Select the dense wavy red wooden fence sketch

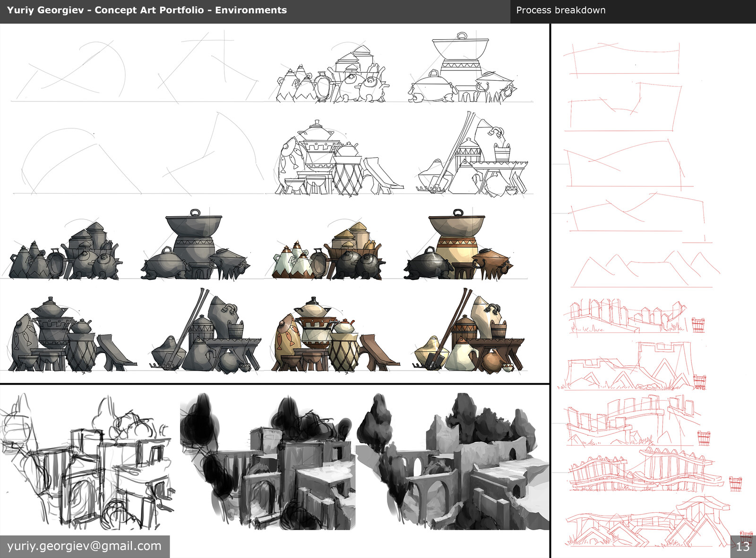pyautogui.click(x=655, y=470)
